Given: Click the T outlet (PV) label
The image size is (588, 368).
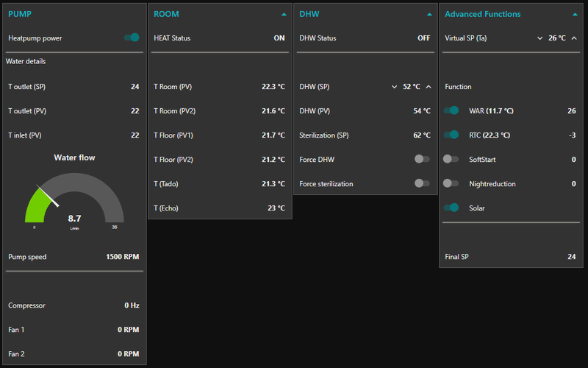Looking at the screenshot, I should 27,111.
